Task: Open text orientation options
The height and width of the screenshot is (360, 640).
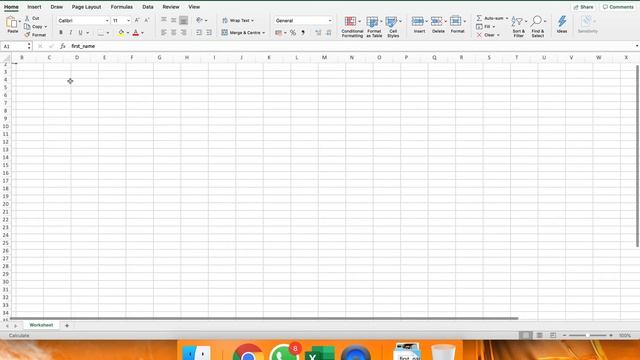Action: [x=201, y=20]
